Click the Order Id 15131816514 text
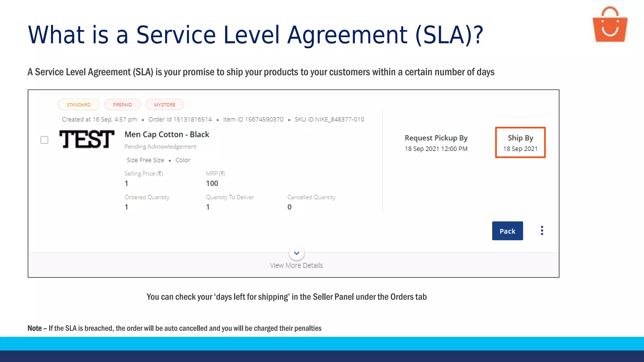 point(180,119)
